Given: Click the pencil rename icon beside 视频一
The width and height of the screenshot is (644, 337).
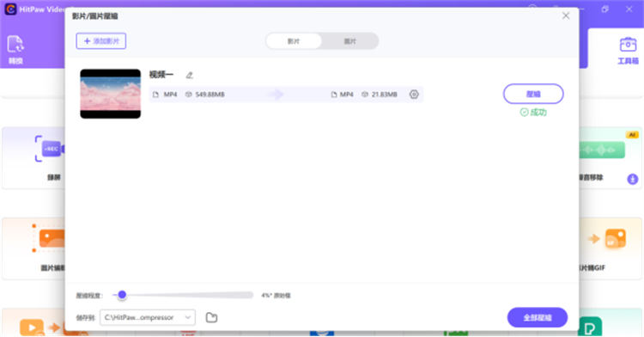Looking at the screenshot, I should (190, 75).
